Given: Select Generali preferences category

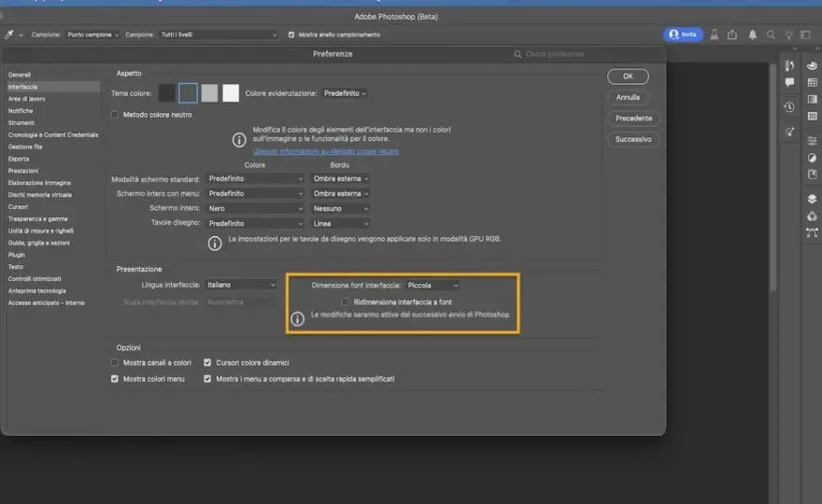Looking at the screenshot, I should 20,75.
